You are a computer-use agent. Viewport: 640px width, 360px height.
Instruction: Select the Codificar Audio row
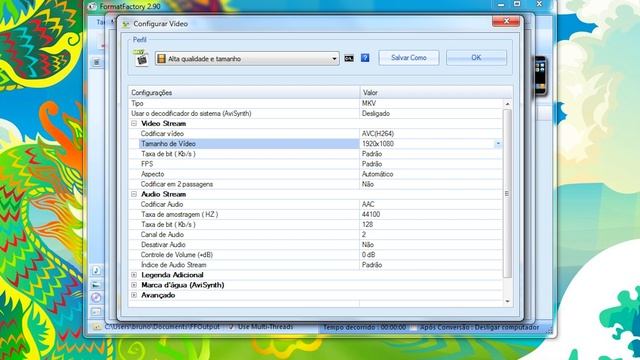click(x=316, y=204)
